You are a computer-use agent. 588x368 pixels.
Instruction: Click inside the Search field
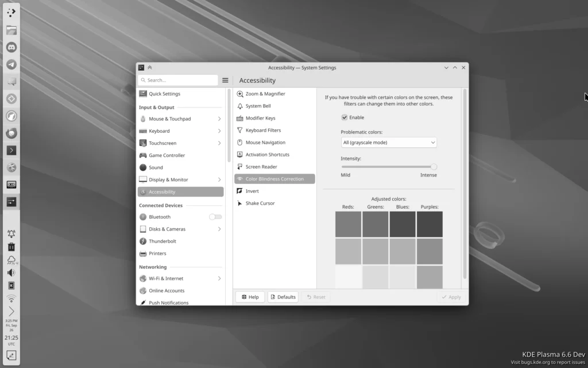pos(178,80)
